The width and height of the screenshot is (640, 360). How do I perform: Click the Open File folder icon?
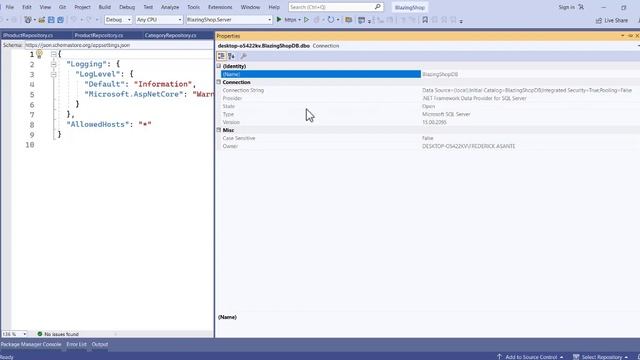[42, 20]
